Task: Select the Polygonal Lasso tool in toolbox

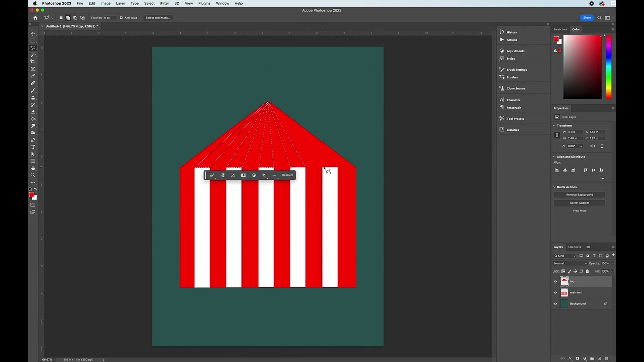Action: (33, 48)
